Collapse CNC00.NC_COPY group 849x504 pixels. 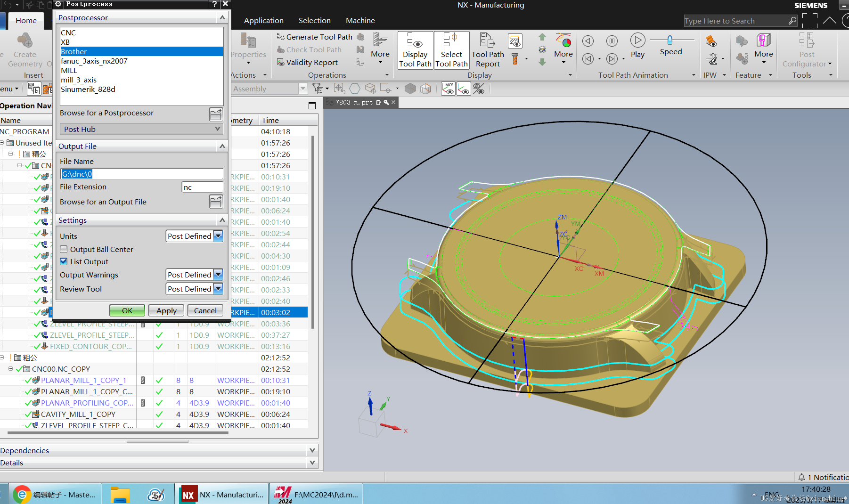coord(10,369)
